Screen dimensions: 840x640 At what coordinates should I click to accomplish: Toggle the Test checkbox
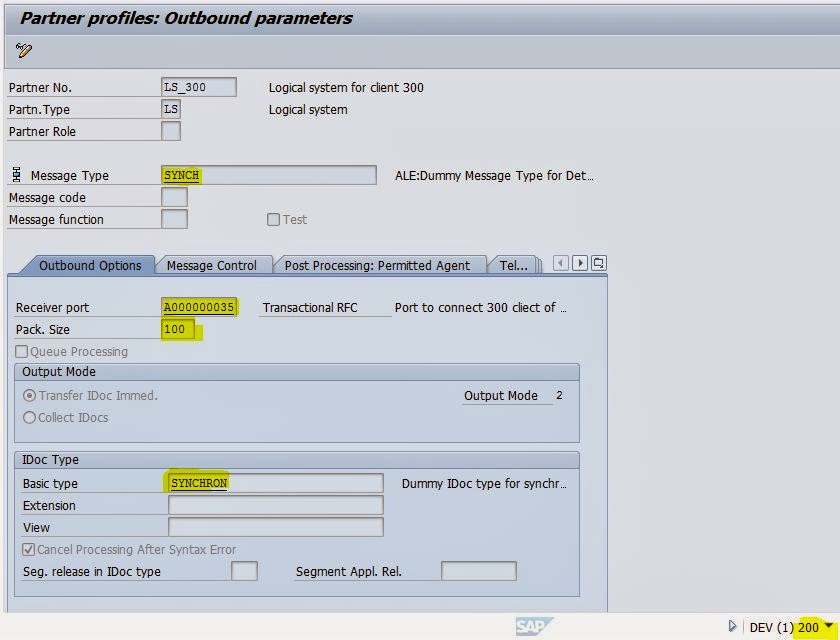[273, 220]
